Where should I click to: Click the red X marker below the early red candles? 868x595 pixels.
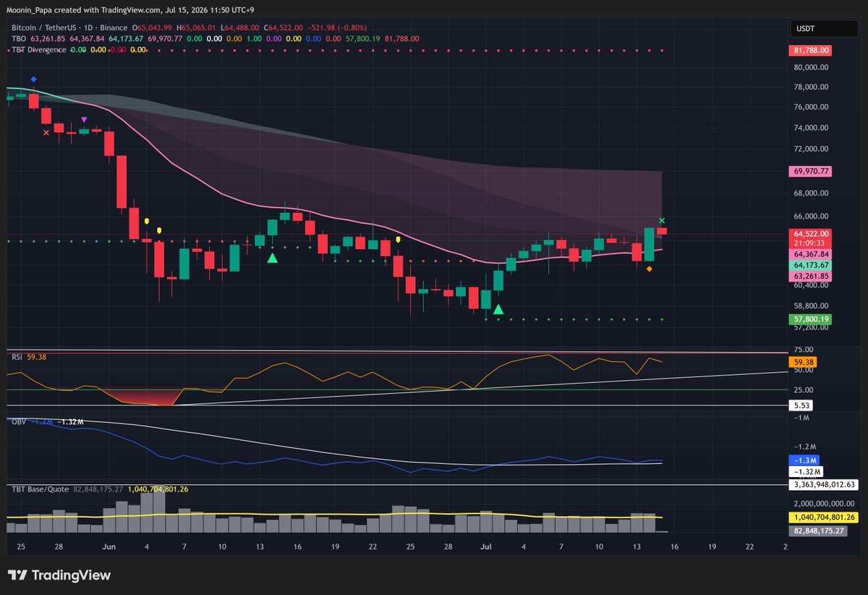(46, 132)
